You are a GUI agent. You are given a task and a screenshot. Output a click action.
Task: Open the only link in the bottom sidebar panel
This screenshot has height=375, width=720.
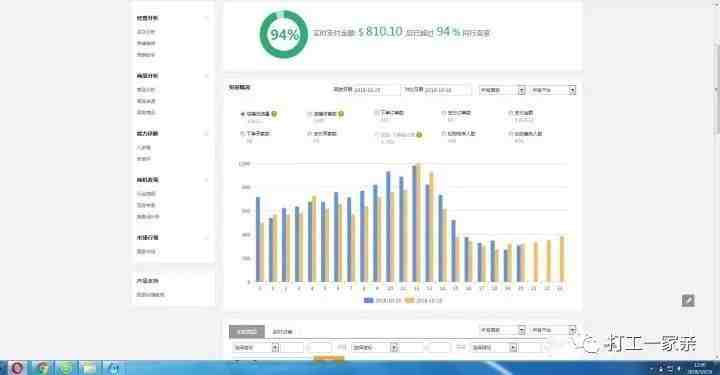(x=150, y=295)
